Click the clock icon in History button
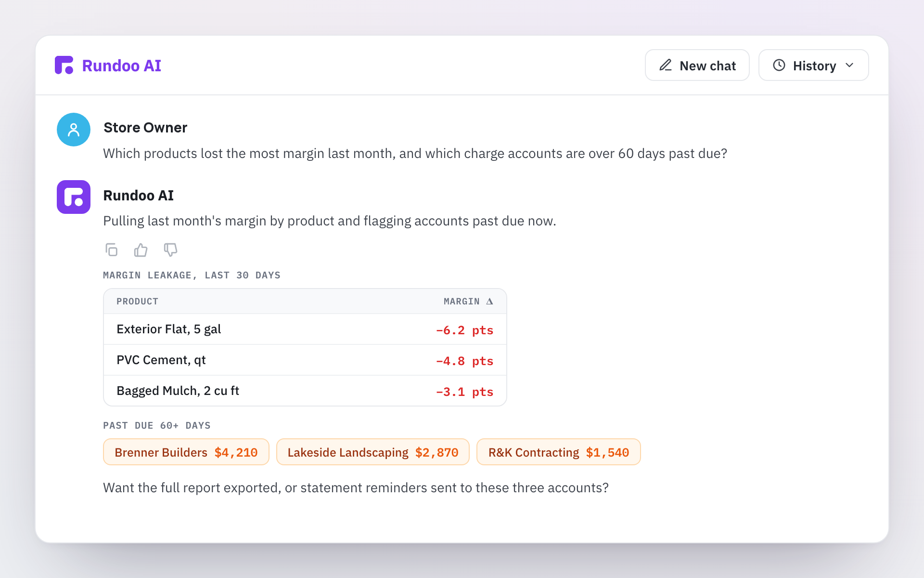The height and width of the screenshot is (578, 924). click(779, 65)
